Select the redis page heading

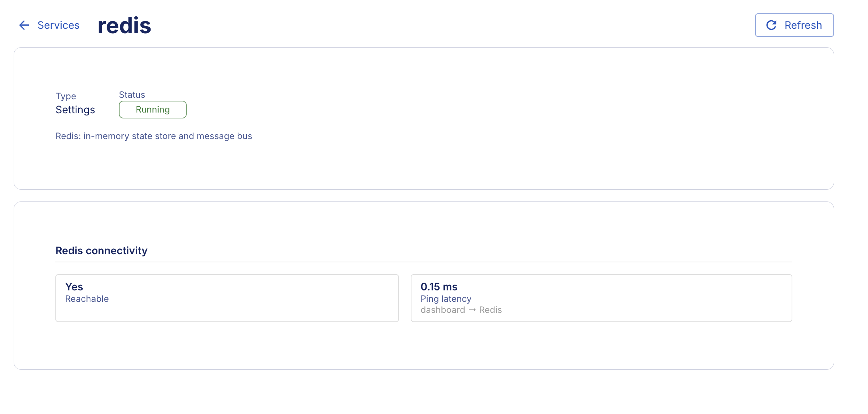coord(124,25)
